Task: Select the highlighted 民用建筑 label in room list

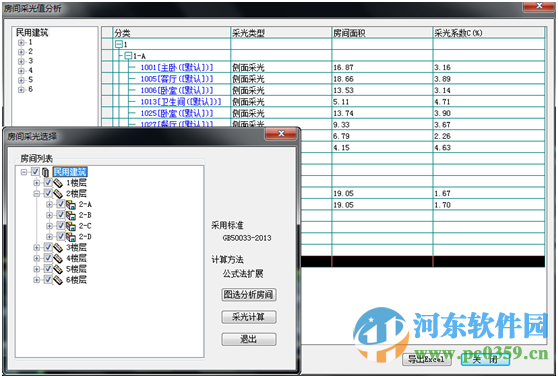Action: coord(70,172)
